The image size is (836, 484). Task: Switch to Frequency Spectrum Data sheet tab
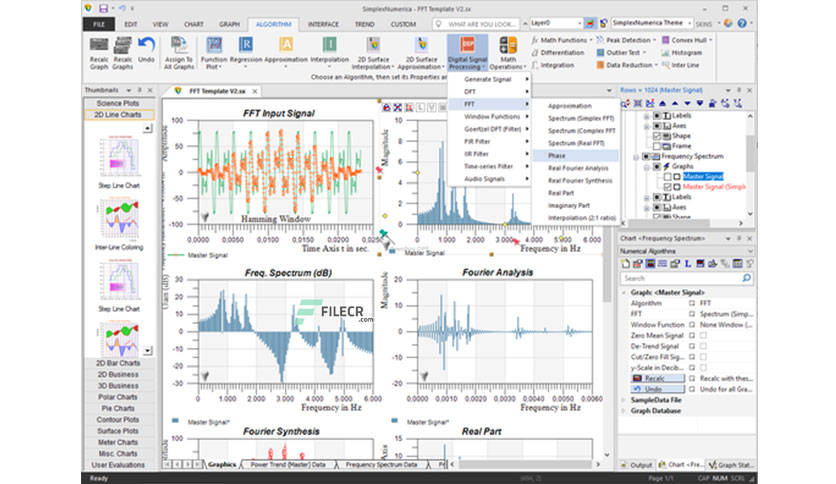click(x=381, y=465)
